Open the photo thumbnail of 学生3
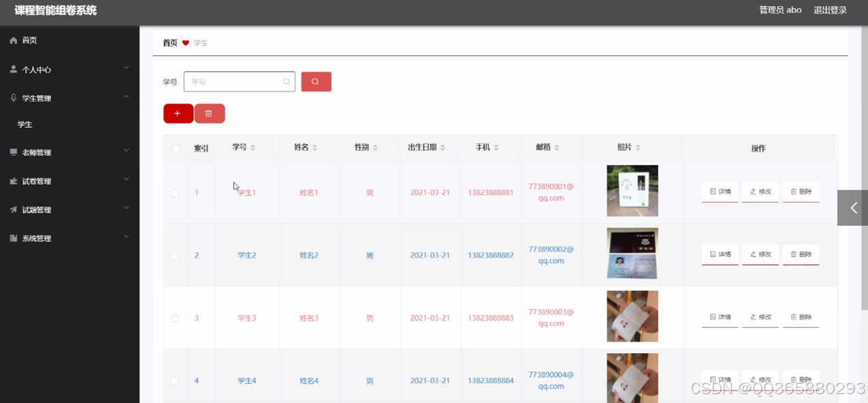The height and width of the screenshot is (403, 868). (x=632, y=316)
